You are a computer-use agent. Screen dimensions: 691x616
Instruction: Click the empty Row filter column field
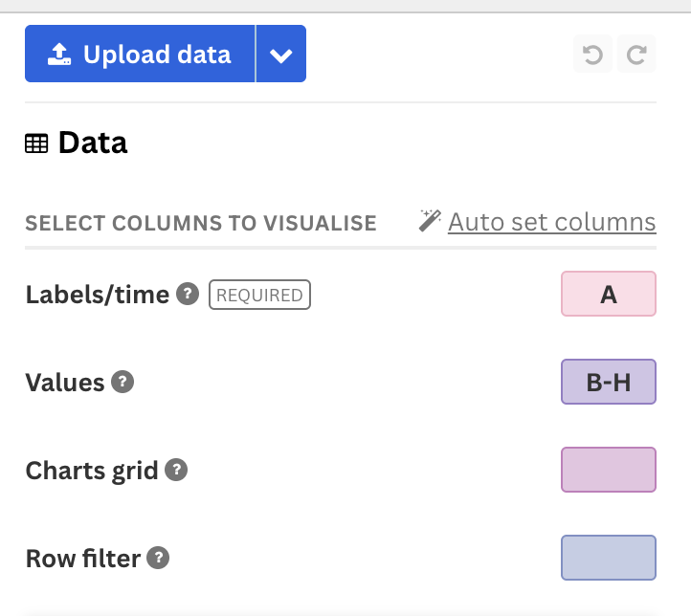[608, 558]
